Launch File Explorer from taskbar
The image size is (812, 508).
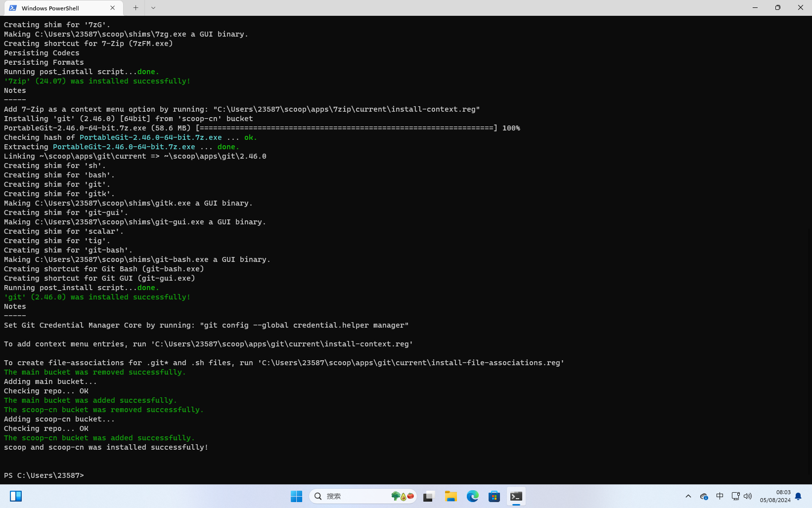click(451, 496)
